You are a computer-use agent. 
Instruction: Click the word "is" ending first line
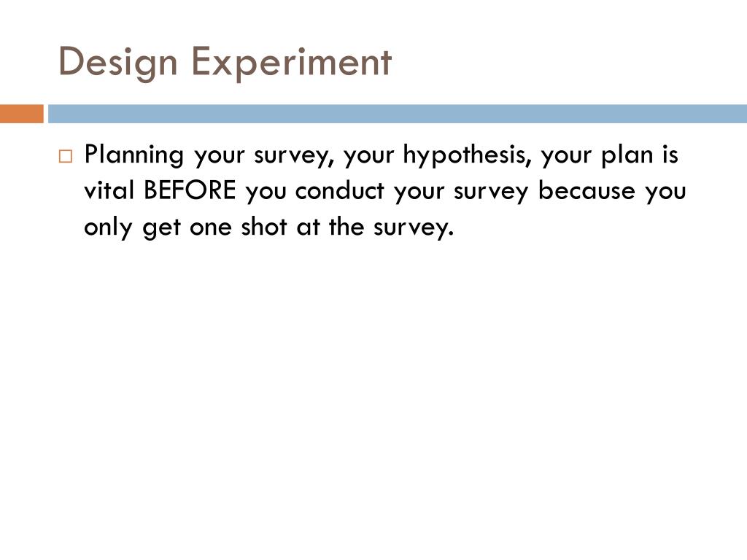coord(670,155)
